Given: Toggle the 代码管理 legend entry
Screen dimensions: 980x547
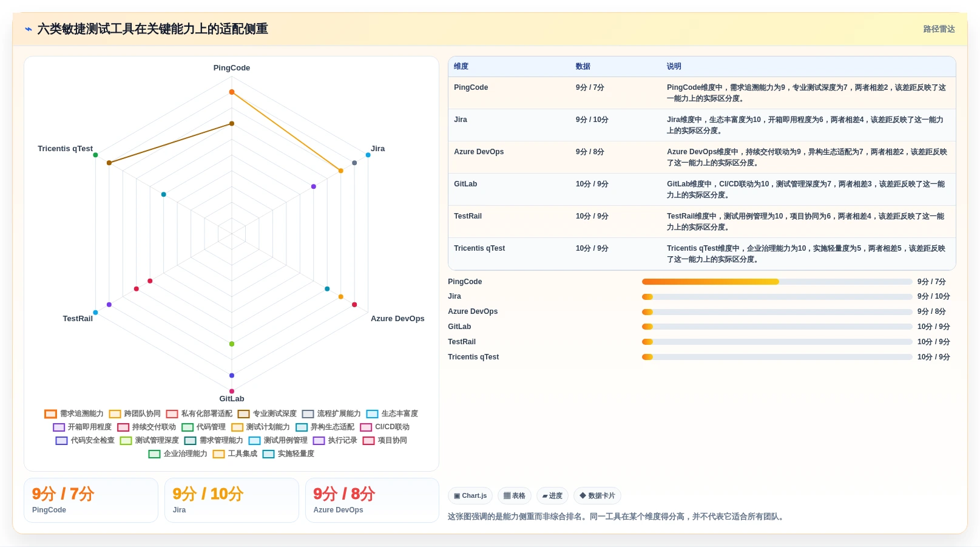Looking at the screenshot, I should click(203, 427).
